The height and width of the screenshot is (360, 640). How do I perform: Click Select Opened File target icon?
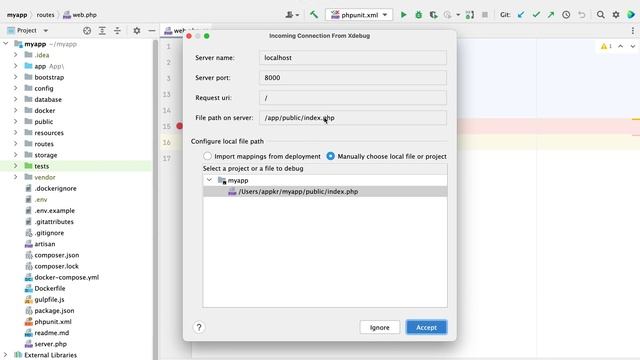(87, 31)
